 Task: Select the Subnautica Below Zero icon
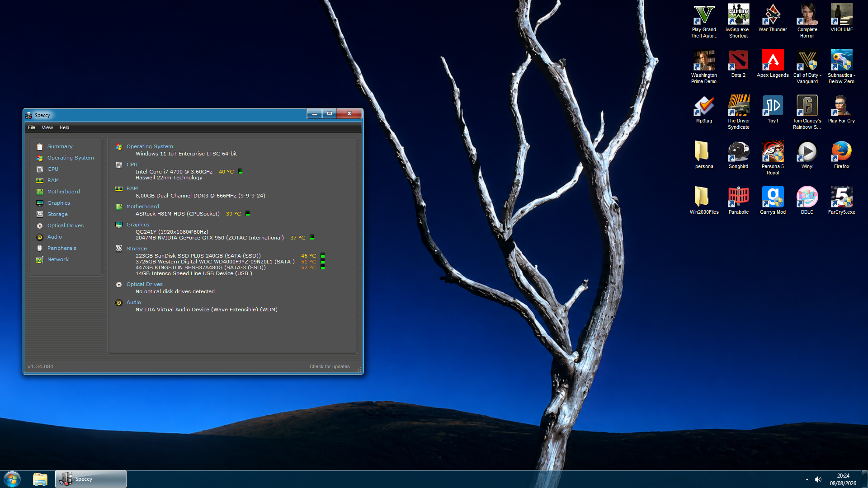841,67
